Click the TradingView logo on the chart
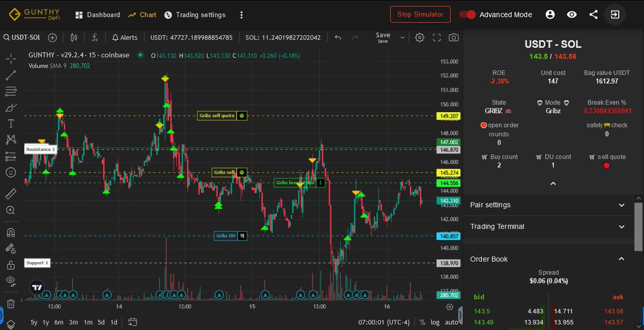This screenshot has height=330, width=644. 36,287
